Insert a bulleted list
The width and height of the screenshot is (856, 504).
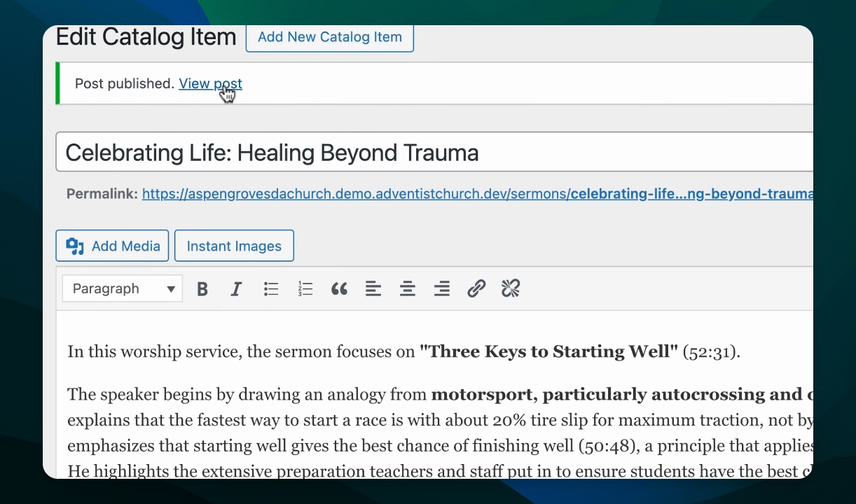(x=271, y=288)
